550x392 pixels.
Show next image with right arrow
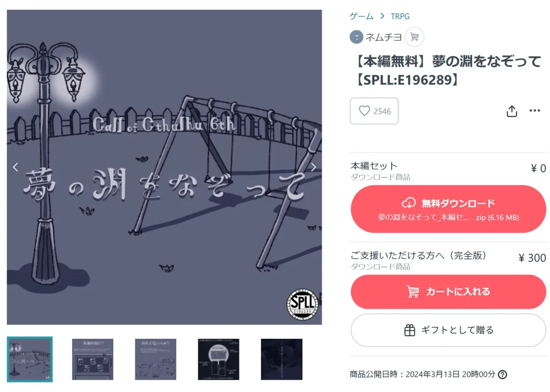point(313,167)
